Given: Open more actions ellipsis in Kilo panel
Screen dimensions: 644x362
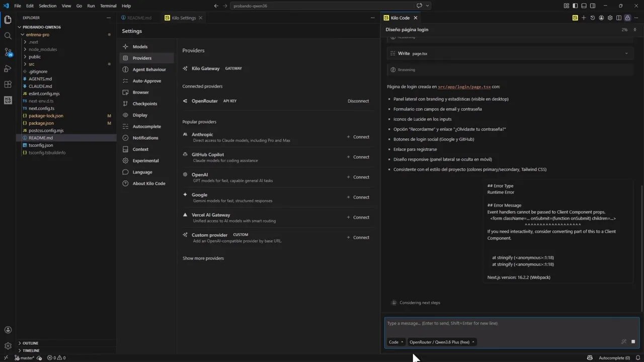Looking at the screenshot, I should (636, 18).
